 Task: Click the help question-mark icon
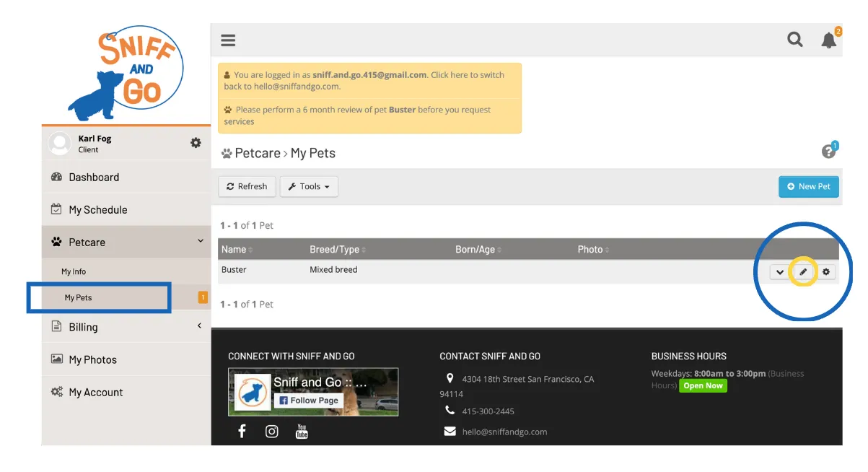click(827, 151)
